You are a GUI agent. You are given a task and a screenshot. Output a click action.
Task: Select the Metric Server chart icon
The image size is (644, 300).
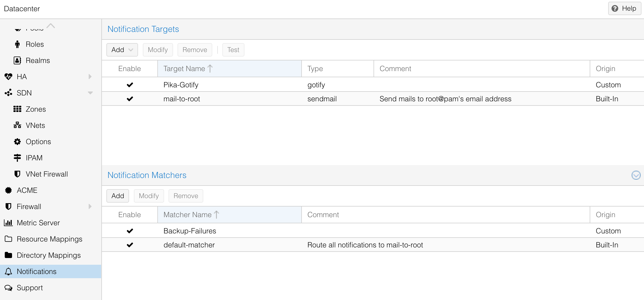8,222
